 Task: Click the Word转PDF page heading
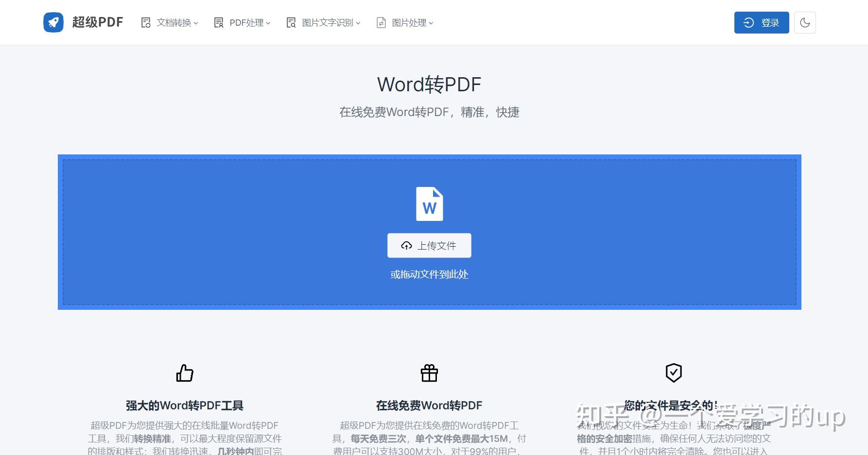tap(429, 84)
